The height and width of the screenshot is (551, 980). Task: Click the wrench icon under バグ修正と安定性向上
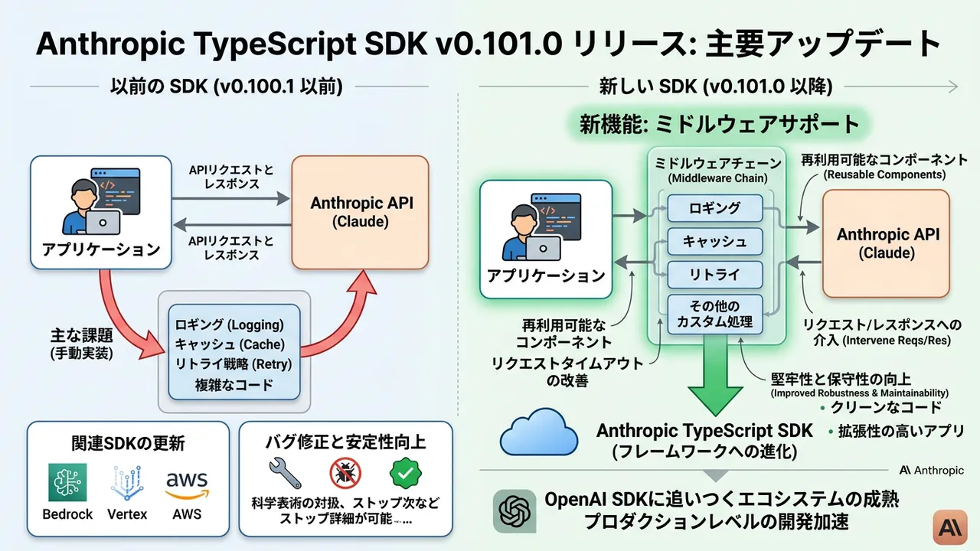[286, 474]
